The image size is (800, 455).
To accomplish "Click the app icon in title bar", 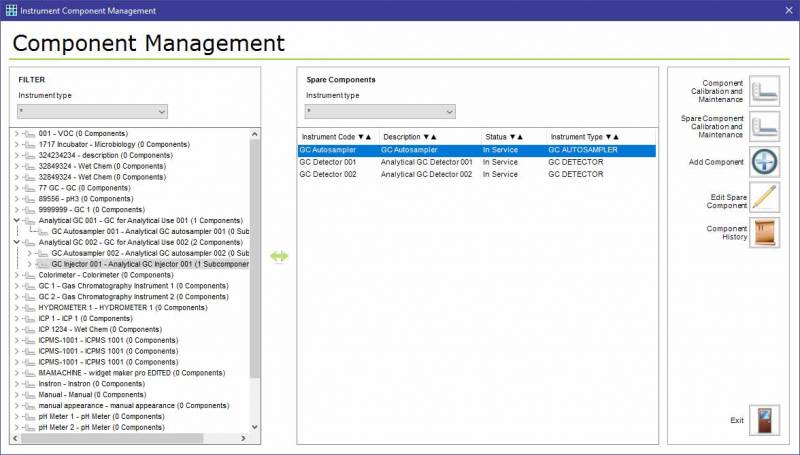I will click(11, 11).
